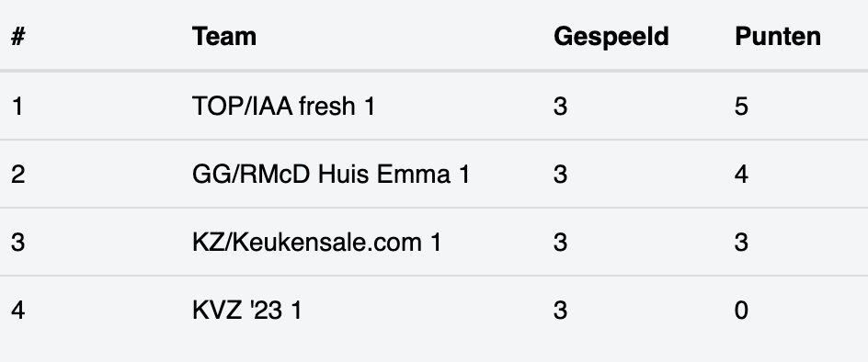The width and height of the screenshot is (868, 362).
Task: Open KZ/Keukensale.com 1 team entry
Action: [x=316, y=243]
